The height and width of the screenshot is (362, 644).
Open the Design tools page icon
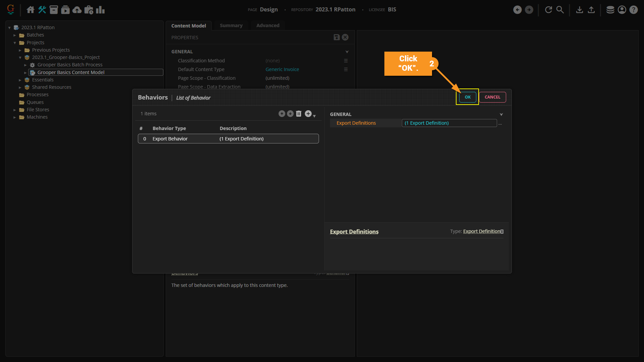(x=42, y=10)
